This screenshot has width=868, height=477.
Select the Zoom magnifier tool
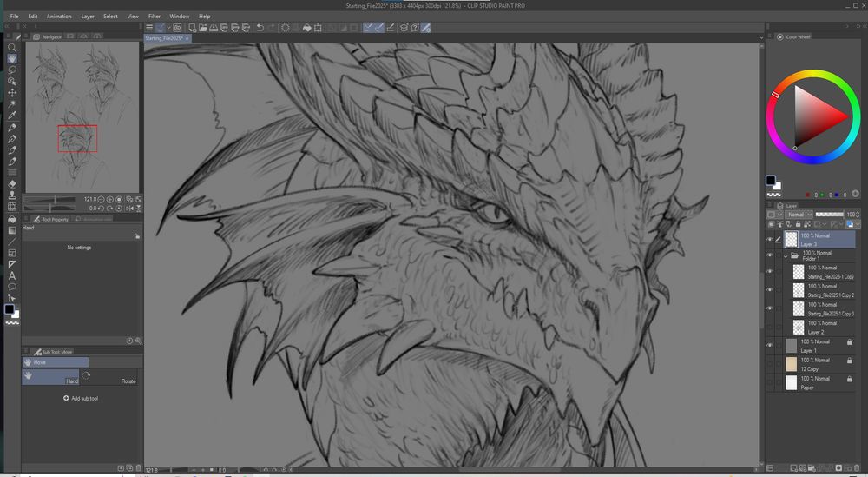[11, 48]
